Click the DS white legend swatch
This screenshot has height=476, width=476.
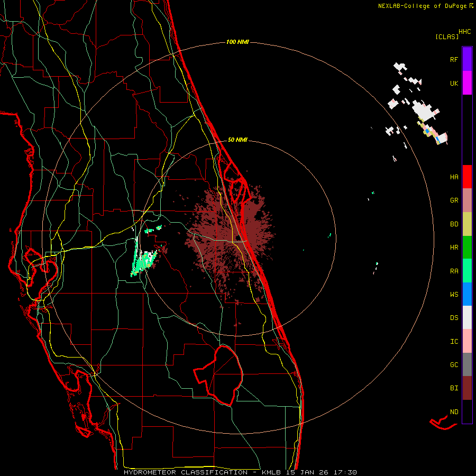467,317
